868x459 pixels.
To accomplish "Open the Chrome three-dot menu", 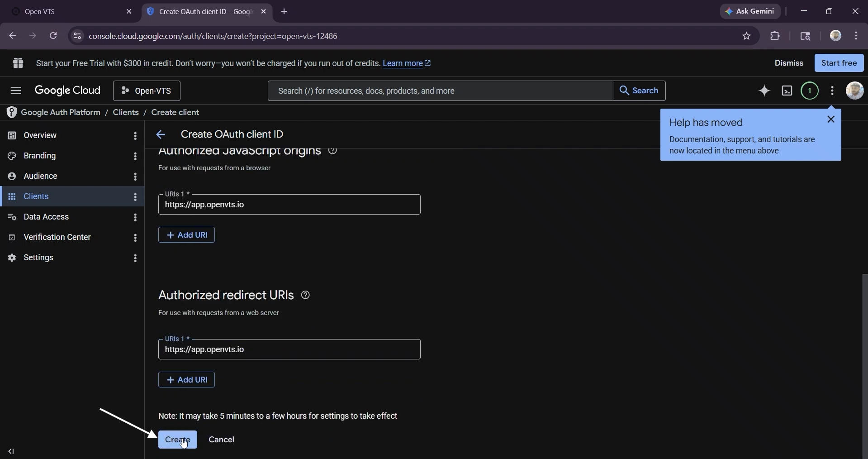I will [856, 36].
